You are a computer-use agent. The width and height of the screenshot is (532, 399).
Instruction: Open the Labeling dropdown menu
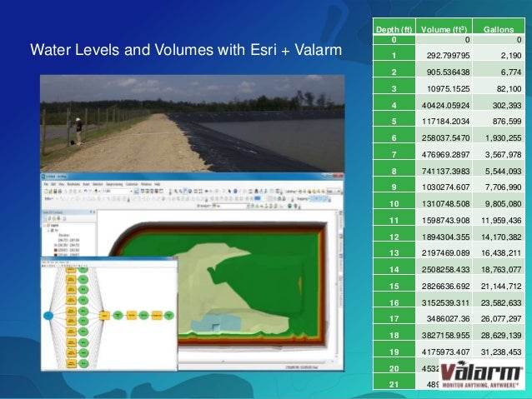pyautogui.click(x=291, y=192)
